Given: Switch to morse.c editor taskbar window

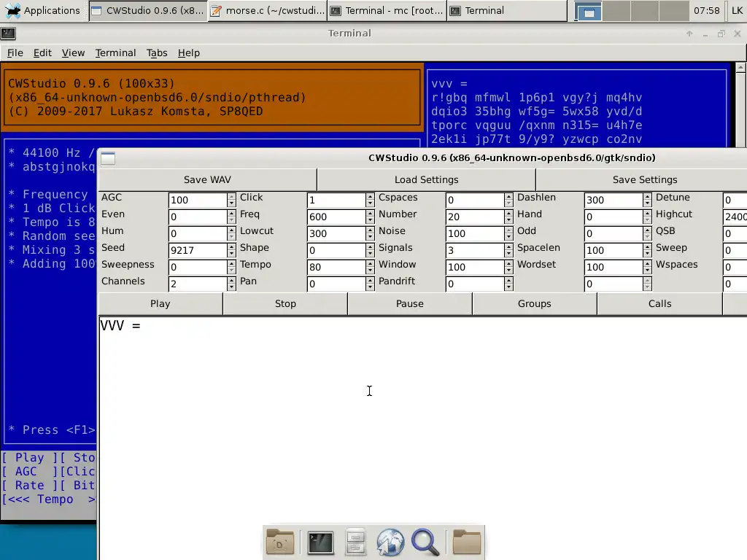Looking at the screenshot, I should [x=268, y=10].
